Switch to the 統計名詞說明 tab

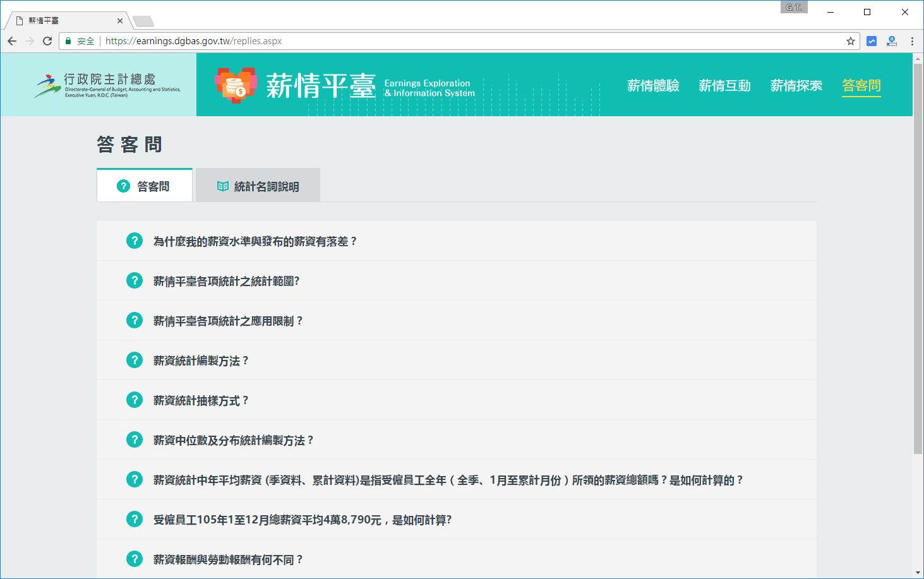coord(258,186)
